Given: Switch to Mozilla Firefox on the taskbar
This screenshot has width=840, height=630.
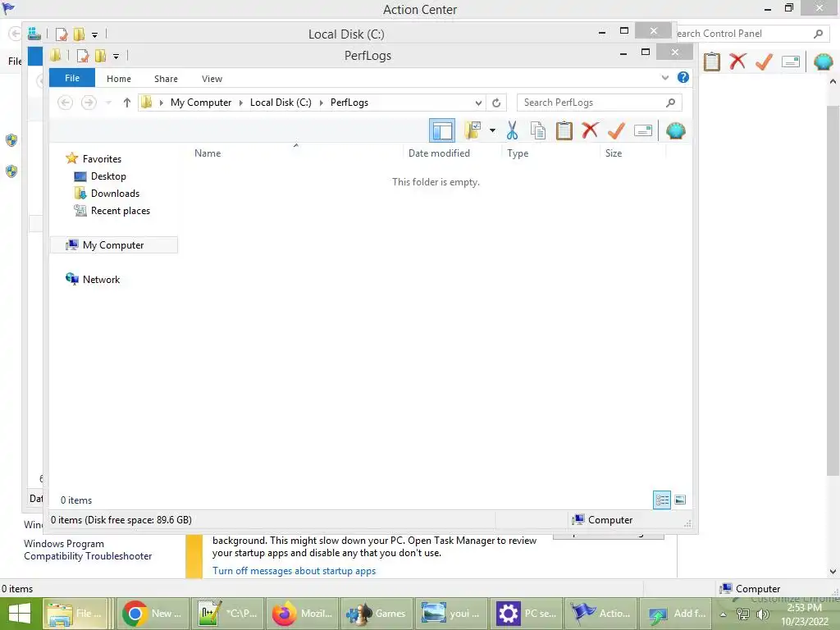Looking at the screenshot, I should click(x=302, y=614).
